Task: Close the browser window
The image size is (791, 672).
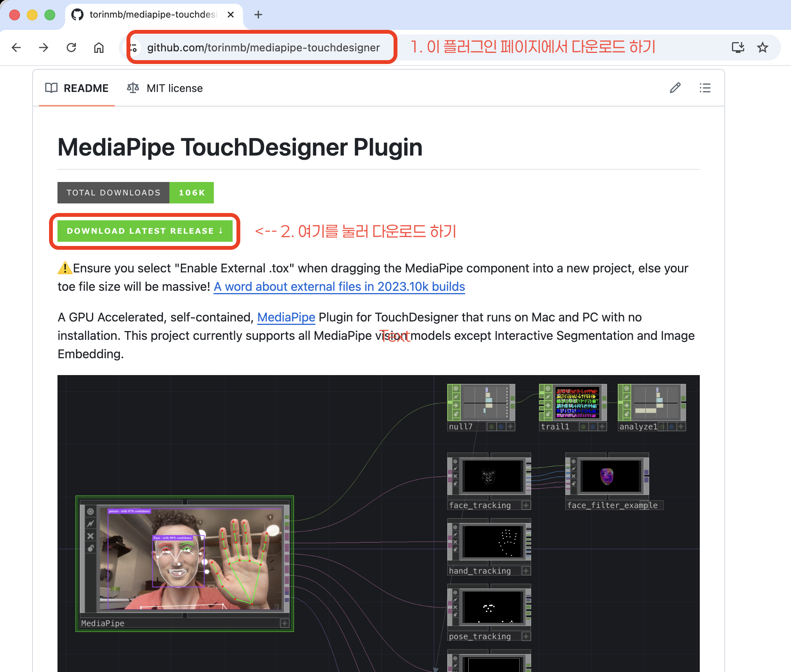Action: click(x=15, y=15)
